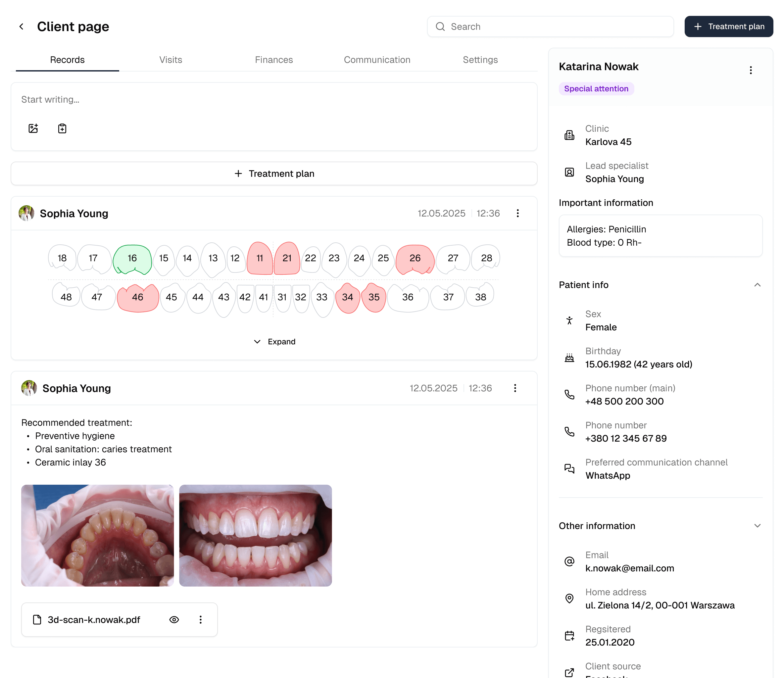This screenshot has height=678, width=784.
Task: Click the dark Treatment plan button
Action: click(728, 26)
